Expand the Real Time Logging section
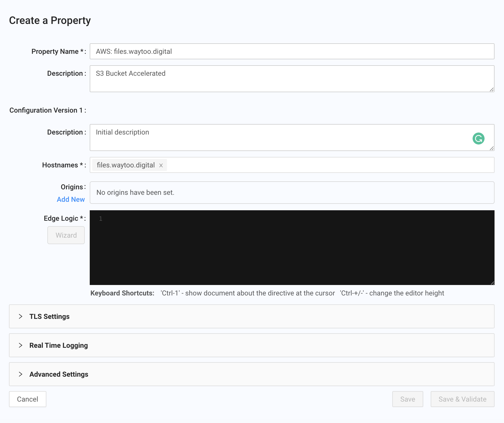Viewport: 504px width, 423px height. click(x=58, y=345)
